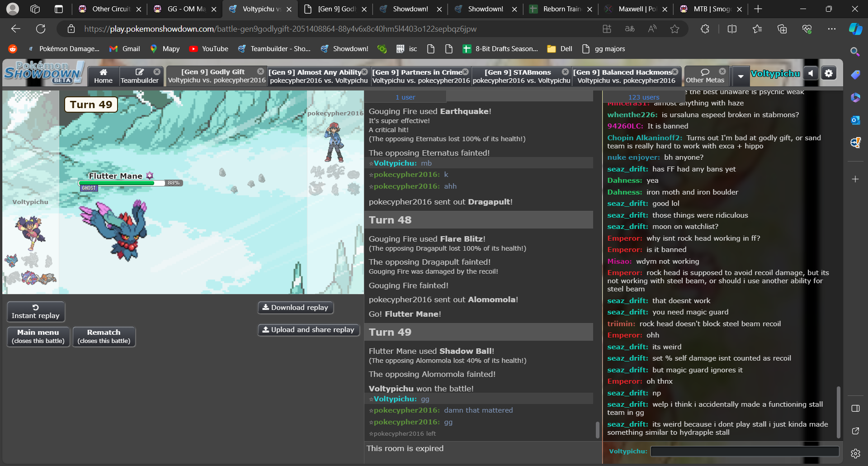
Task: Open the vertical tabs actions menu
Action: [x=58, y=9]
